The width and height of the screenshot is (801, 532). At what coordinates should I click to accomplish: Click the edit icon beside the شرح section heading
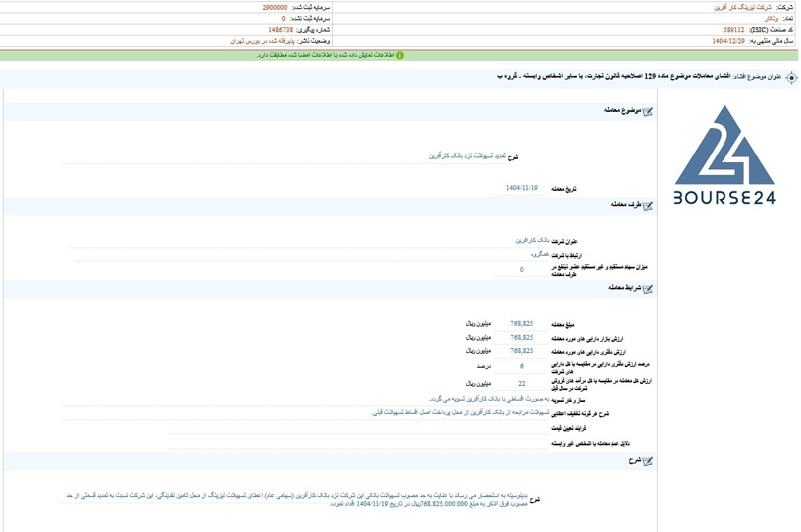click(648, 461)
